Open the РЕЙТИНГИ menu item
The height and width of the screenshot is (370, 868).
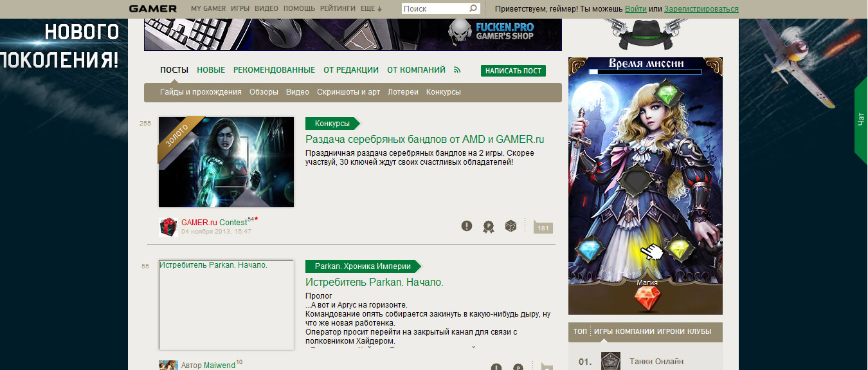click(x=337, y=9)
